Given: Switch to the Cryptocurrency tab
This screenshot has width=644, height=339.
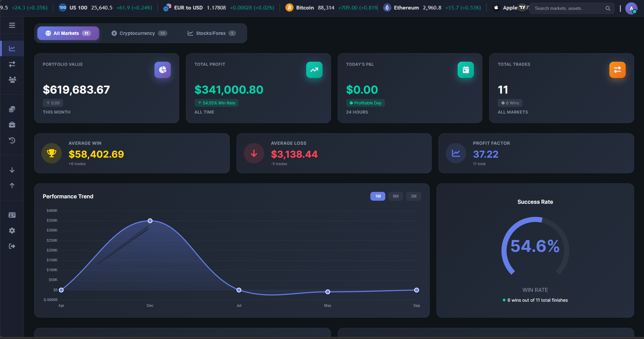Looking at the screenshot, I should pyautogui.click(x=139, y=33).
